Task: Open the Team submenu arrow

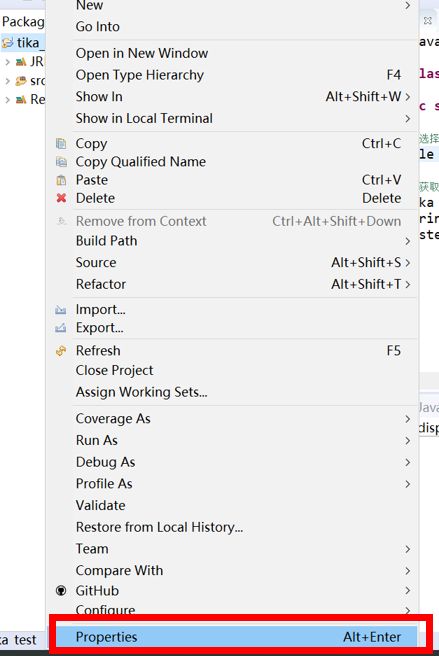Action: (x=408, y=549)
